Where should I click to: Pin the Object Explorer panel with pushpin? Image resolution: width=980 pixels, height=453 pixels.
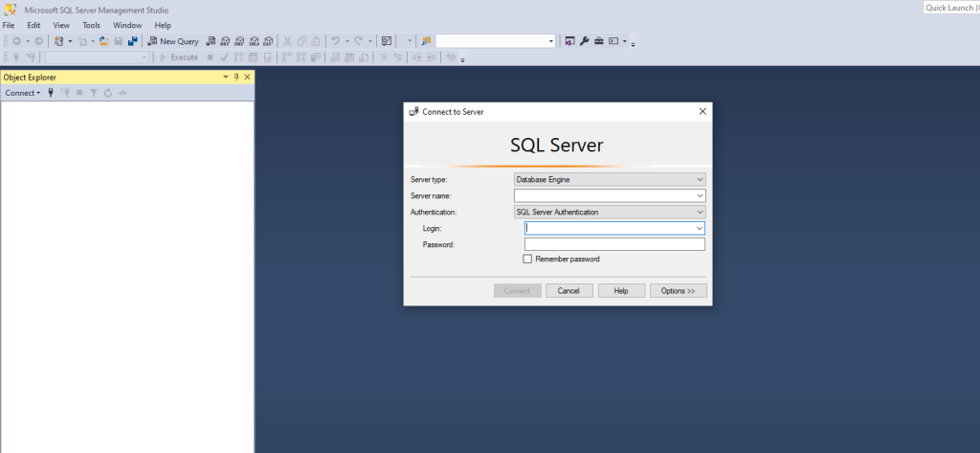click(x=236, y=77)
